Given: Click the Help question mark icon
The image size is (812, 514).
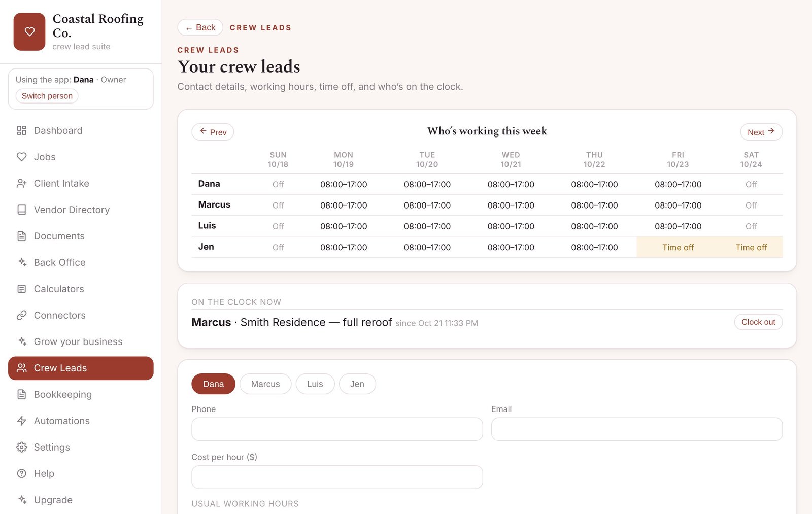Looking at the screenshot, I should coord(21,473).
